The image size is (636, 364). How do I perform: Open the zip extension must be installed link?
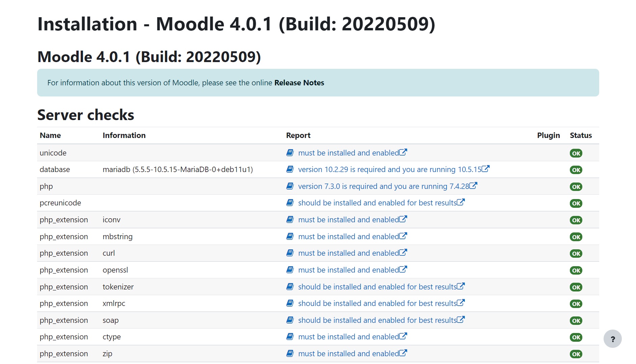348,354
